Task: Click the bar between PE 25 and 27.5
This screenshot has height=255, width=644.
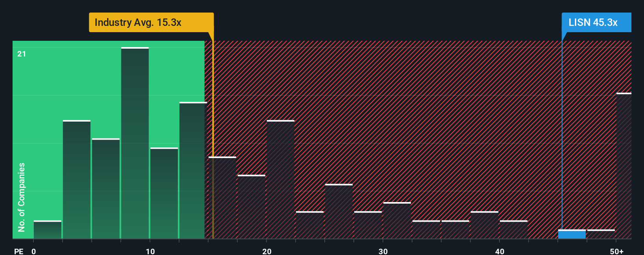Action: [339, 211]
